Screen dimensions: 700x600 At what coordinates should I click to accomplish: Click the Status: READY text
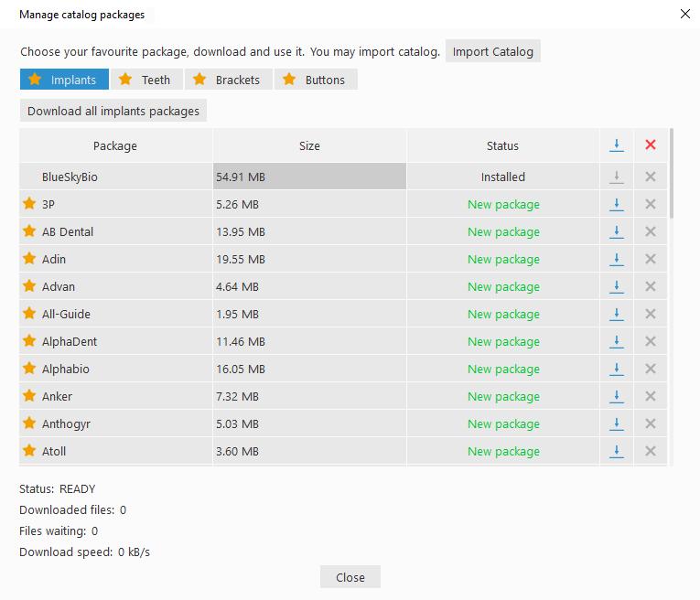57,489
